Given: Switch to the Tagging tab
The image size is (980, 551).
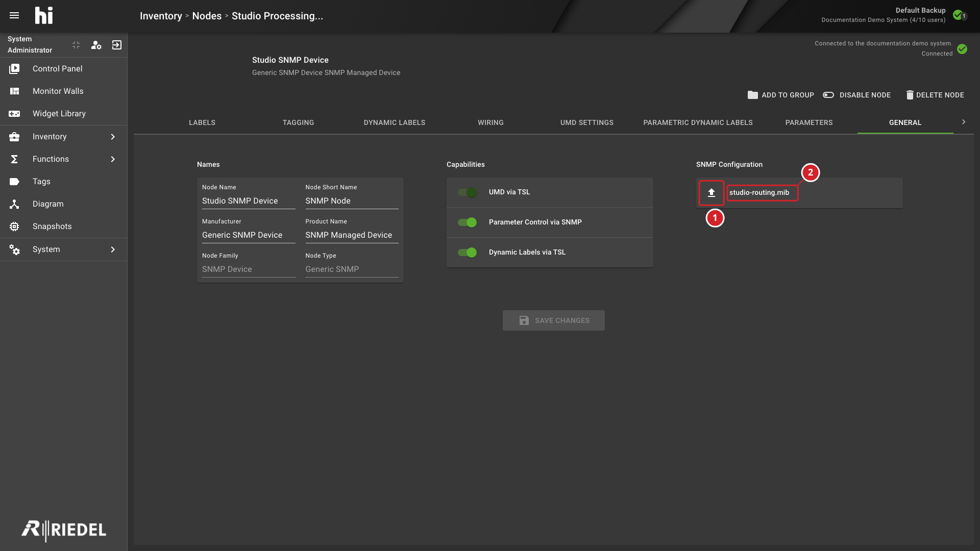Looking at the screenshot, I should pyautogui.click(x=298, y=122).
